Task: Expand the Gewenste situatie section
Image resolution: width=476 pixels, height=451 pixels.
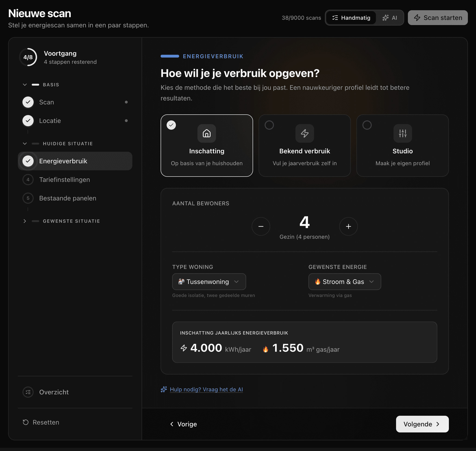Action: pos(25,221)
